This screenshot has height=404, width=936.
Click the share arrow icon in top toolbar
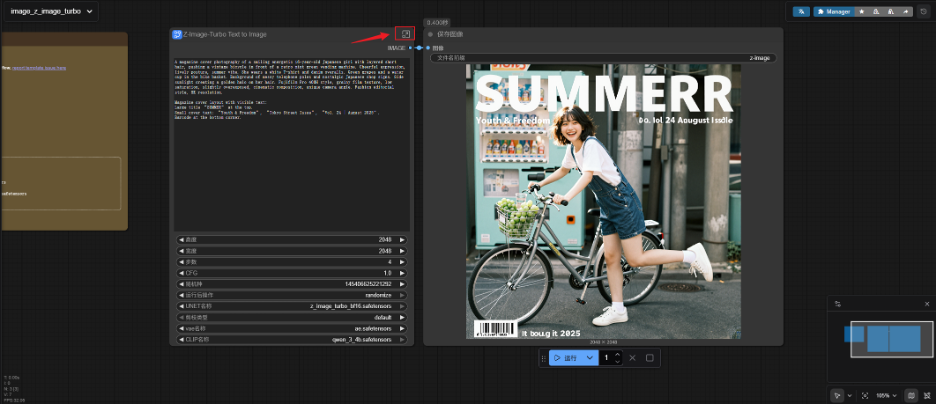[x=906, y=12]
